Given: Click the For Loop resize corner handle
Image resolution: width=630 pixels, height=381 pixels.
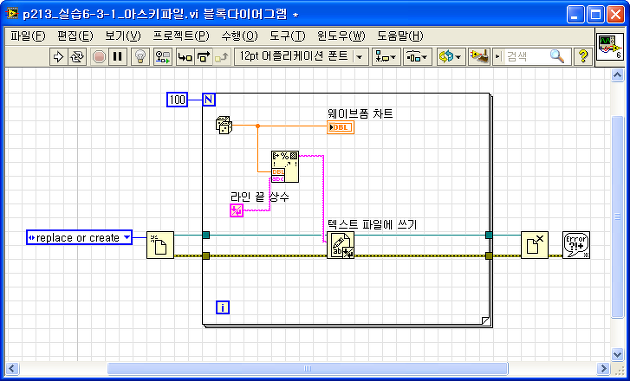Looking at the screenshot, I should (x=486, y=320).
